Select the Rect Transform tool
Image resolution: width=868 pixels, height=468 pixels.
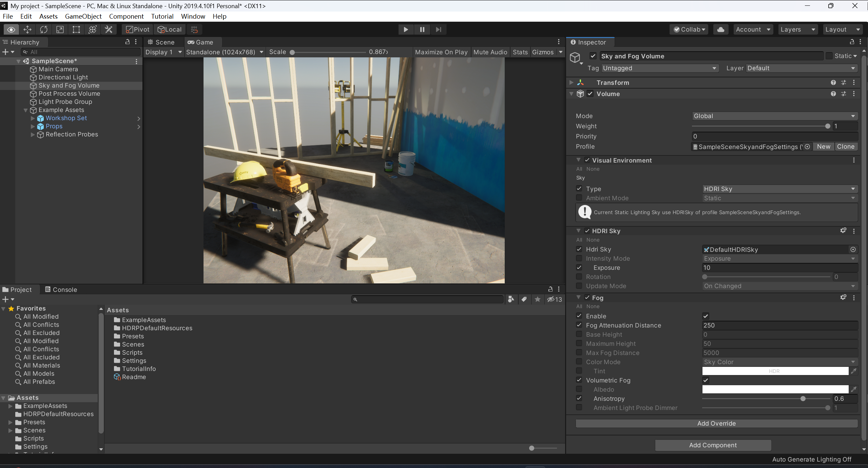click(x=76, y=30)
